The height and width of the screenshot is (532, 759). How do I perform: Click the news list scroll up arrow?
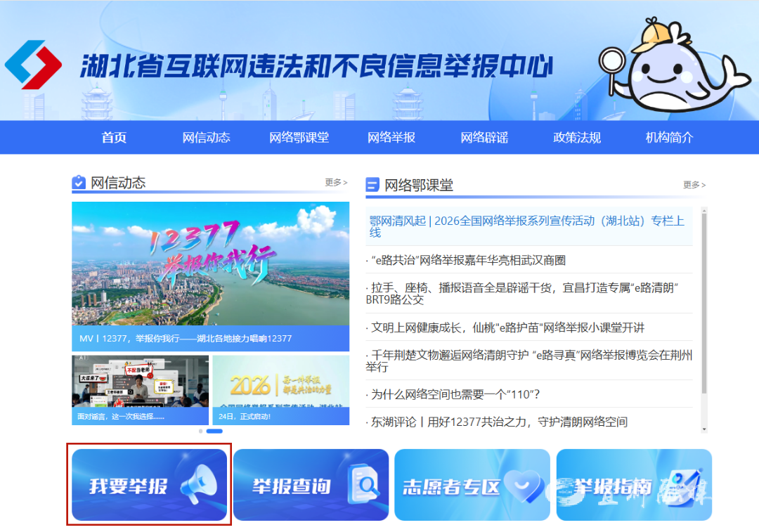point(704,209)
